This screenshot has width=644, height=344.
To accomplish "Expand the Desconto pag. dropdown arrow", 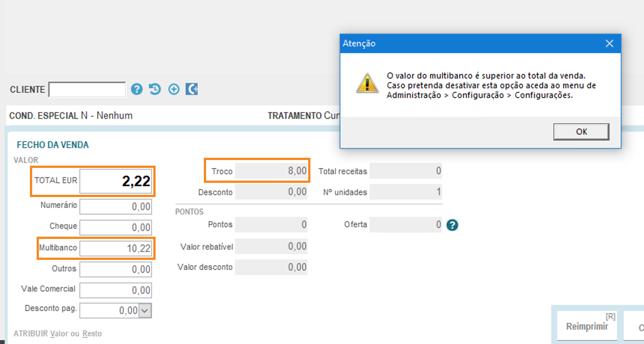I will click(145, 311).
